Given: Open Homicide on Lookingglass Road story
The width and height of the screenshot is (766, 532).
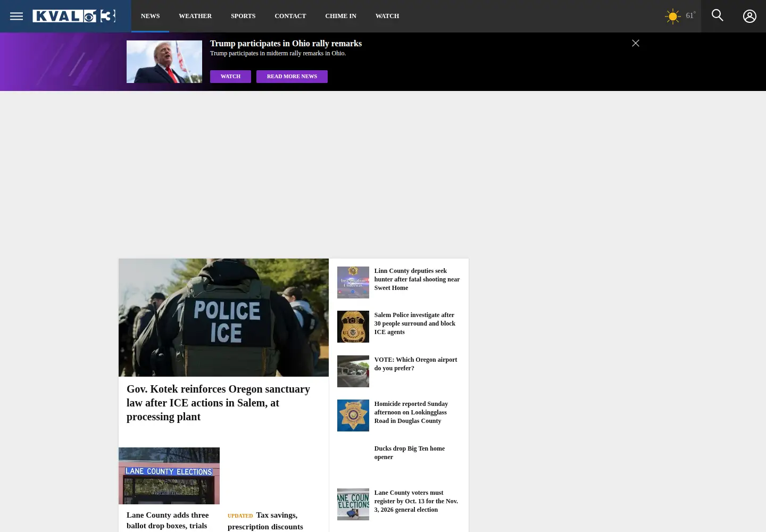Looking at the screenshot, I should click(x=411, y=412).
